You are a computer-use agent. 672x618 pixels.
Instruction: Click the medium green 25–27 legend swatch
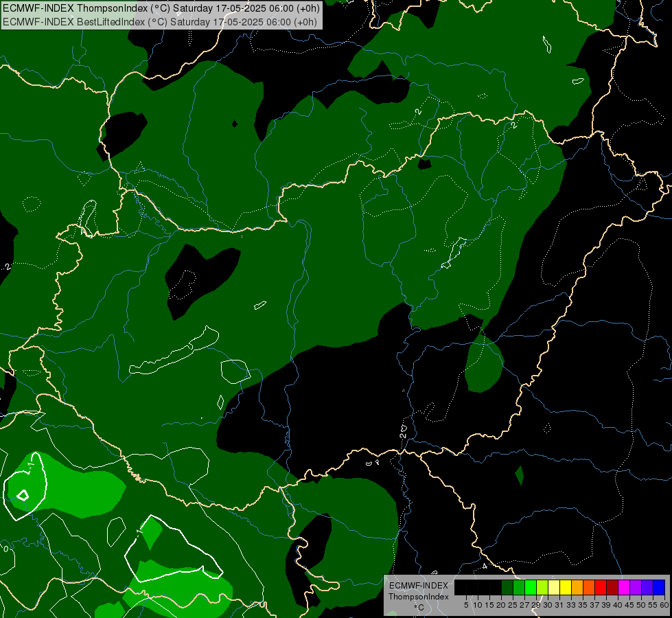pyautogui.click(x=519, y=587)
